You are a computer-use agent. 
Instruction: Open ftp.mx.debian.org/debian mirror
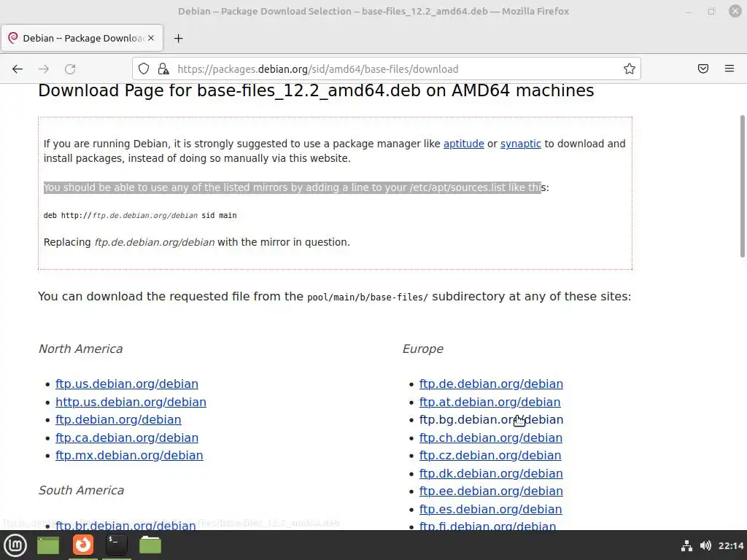tap(129, 455)
